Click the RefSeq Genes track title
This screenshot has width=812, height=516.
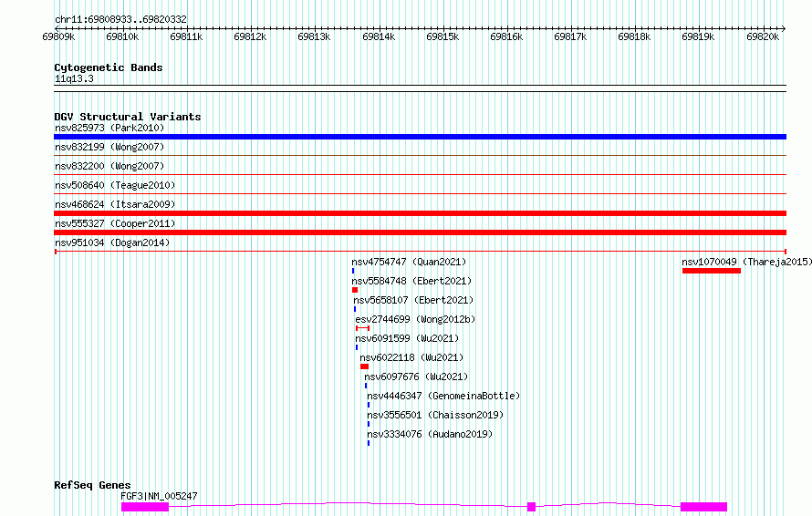point(92,485)
